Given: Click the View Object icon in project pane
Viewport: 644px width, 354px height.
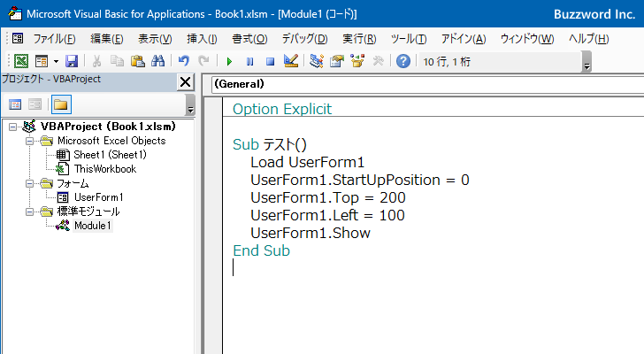Looking at the screenshot, I should coord(34,104).
